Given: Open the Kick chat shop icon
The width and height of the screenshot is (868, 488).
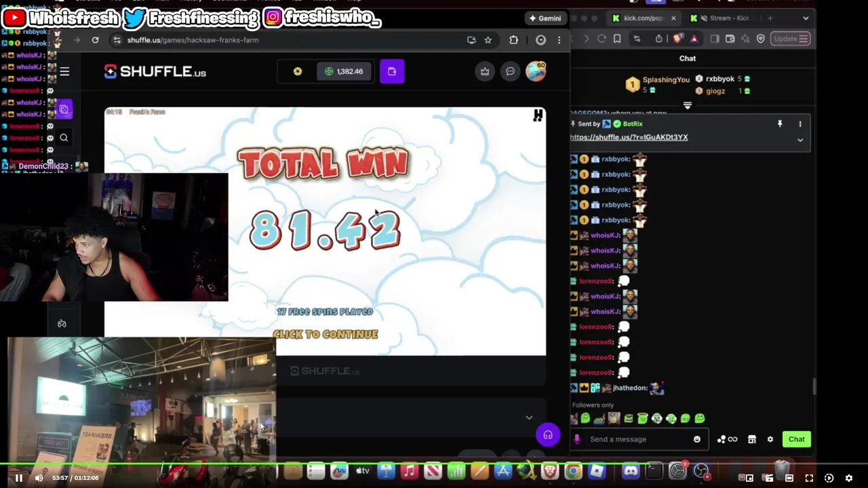Looking at the screenshot, I should click(x=751, y=439).
